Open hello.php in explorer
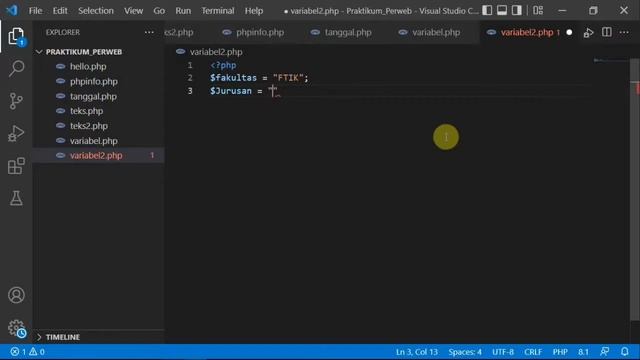The width and height of the screenshot is (640, 360). pos(88,67)
